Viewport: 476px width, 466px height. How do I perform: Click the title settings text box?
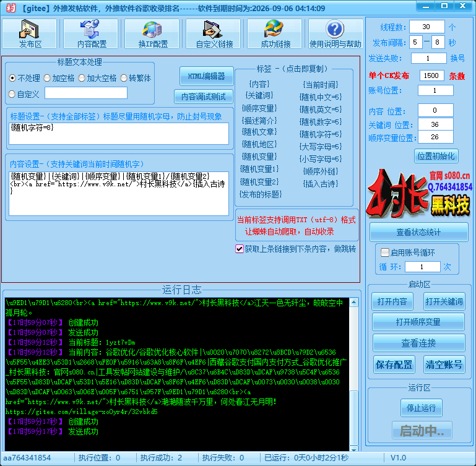(119, 134)
